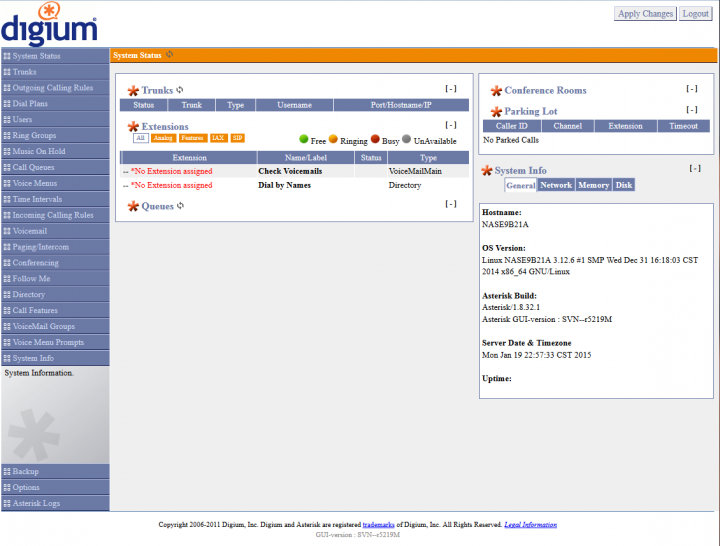This screenshot has width=720, height=546.
Task: Click the Extensions asterisk icon
Action: (133, 126)
